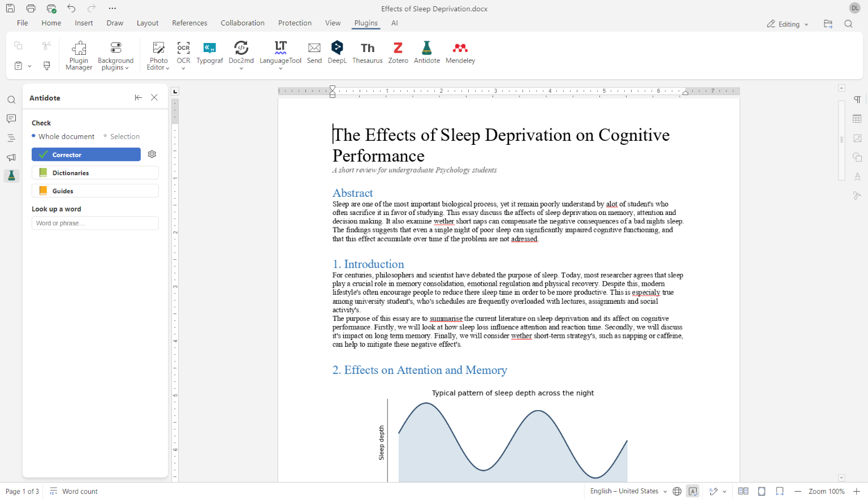This screenshot has width=868, height=499.
Task: Expand the OCR plugin dropdown
Action: click(x=183, y=68)
